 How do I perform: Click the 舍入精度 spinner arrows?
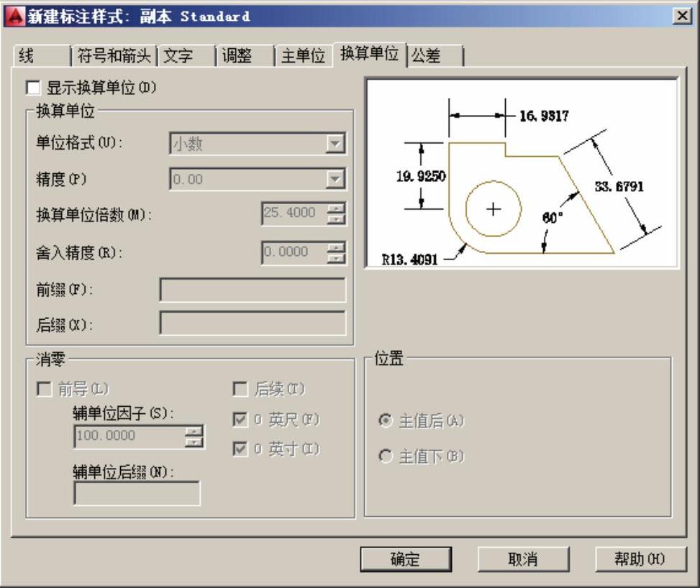coord(336,252)
